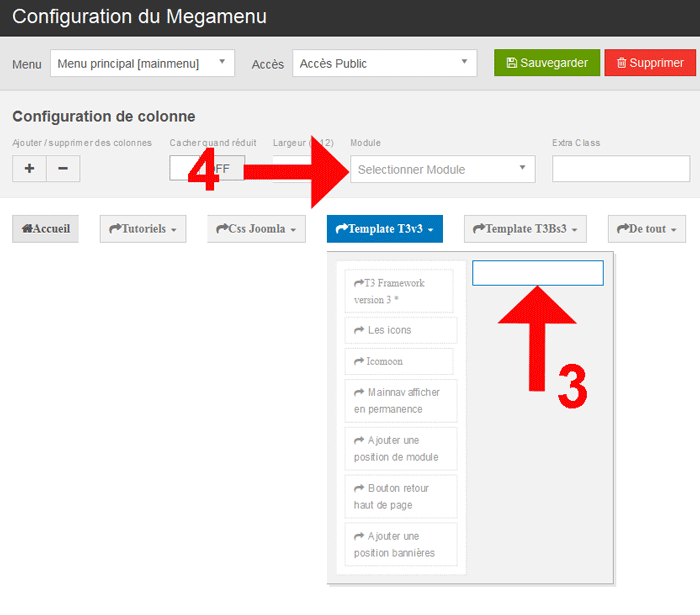Screen dimensions: 700x615
Task: Open the Tutoriels menu item
Action: click(143, 229)
